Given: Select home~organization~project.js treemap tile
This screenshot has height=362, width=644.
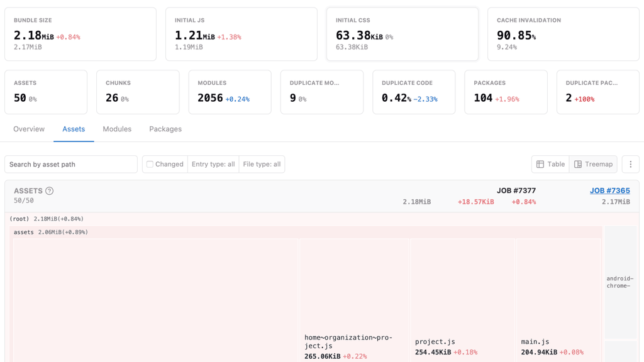Looking at the screenshot, I should [355, 300].
